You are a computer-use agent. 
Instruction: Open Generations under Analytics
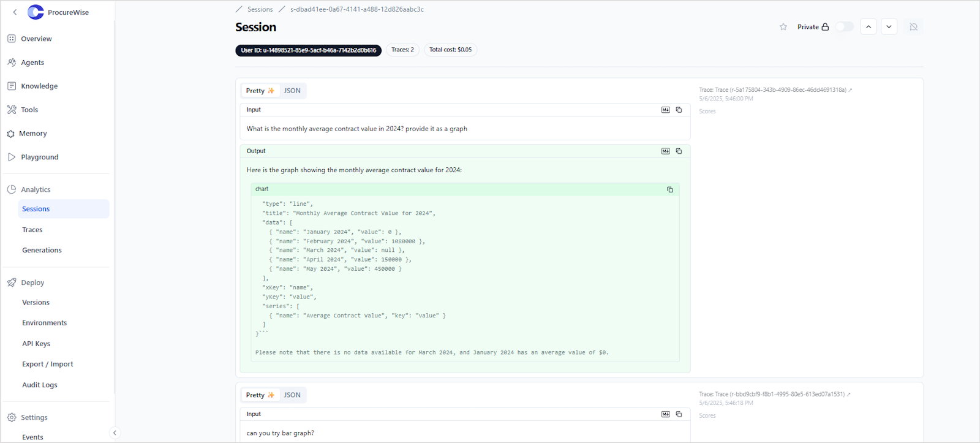coord(42,250)
